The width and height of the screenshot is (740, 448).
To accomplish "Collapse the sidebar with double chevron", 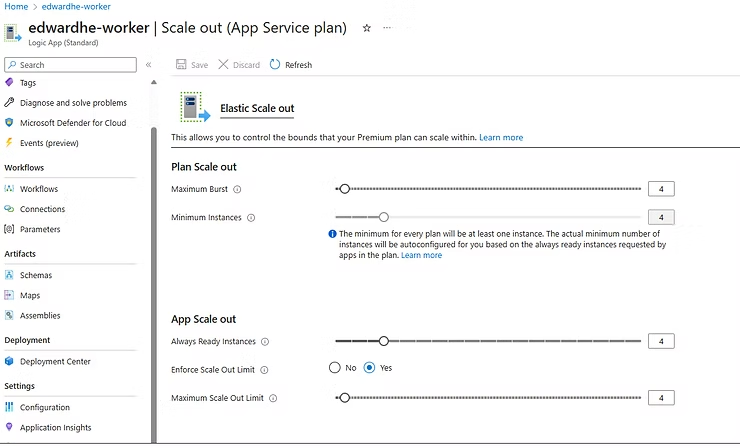I will pos(148,65).
